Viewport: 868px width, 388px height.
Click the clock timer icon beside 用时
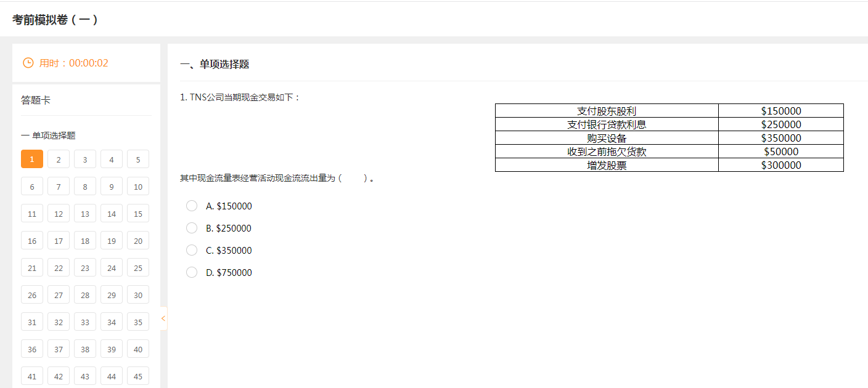28,62
